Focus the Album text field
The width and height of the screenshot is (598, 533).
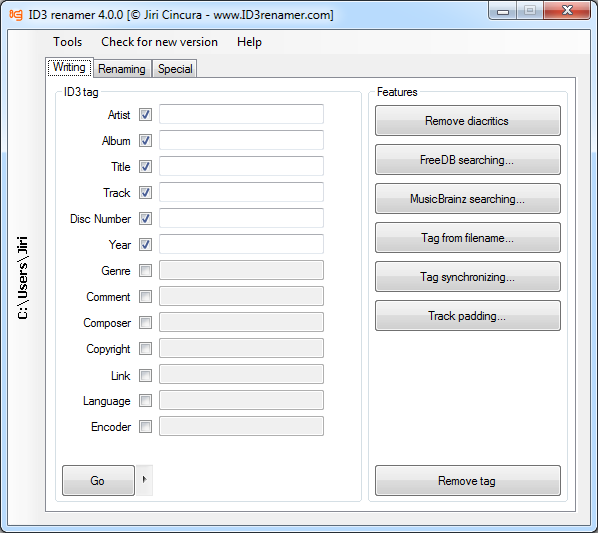[x=241, y=140]
